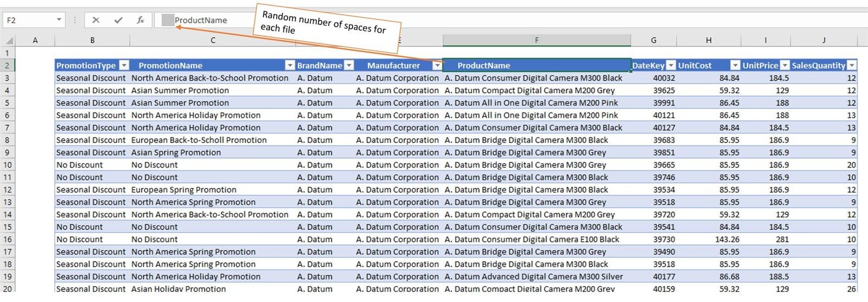The height and width of the screenshot is (302, 868).
Task: Click DateKey value 39683
Action: (x=664, y=140)
